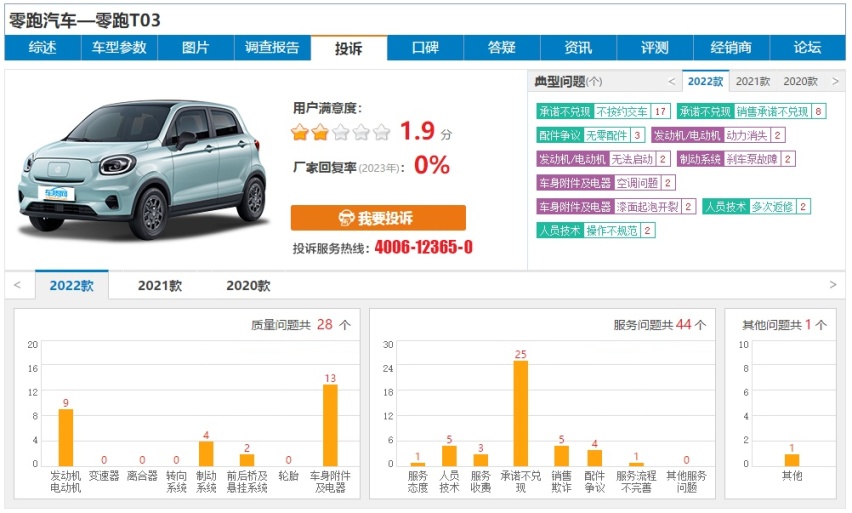Click the 发动机电动机 bar showing 9
This screenshot has height=513, width=852.
[66, 437]
